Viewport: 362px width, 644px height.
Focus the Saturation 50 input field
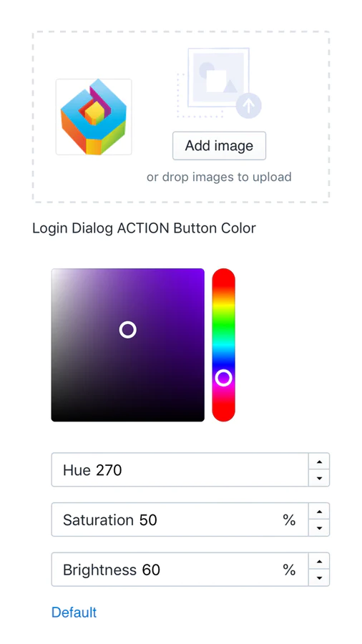click(x=180, y=519)
